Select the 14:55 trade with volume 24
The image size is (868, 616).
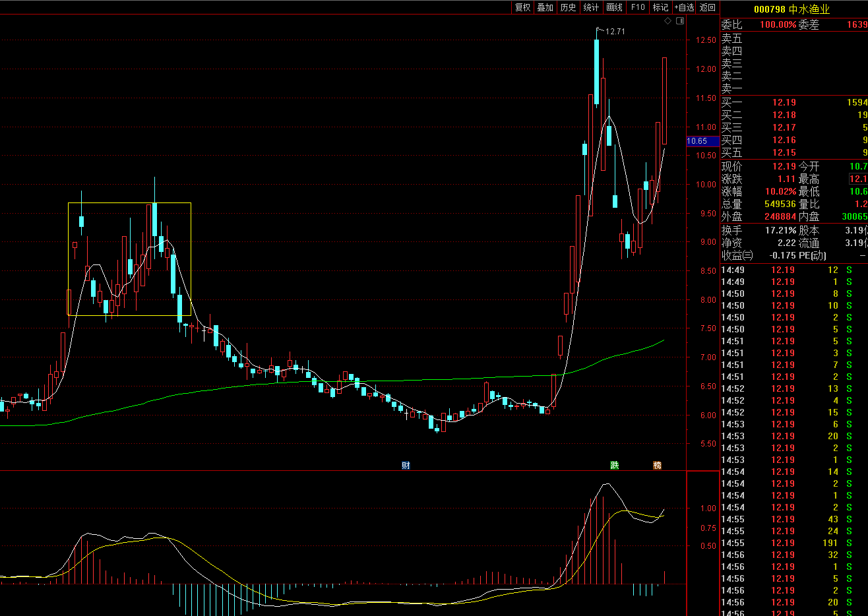[794, 531]
